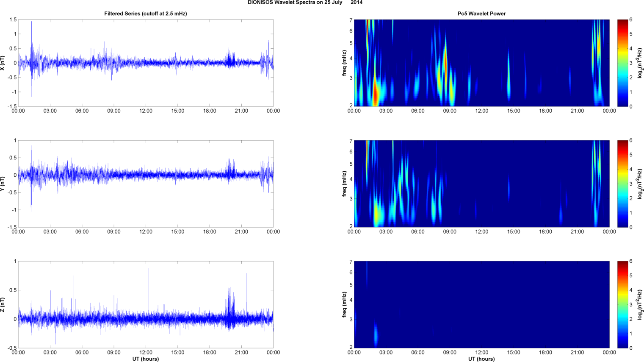Click 'UT (hours)' label under the Z series plot
The height and width of the screenshot is (362, 644).
(146, 359)
